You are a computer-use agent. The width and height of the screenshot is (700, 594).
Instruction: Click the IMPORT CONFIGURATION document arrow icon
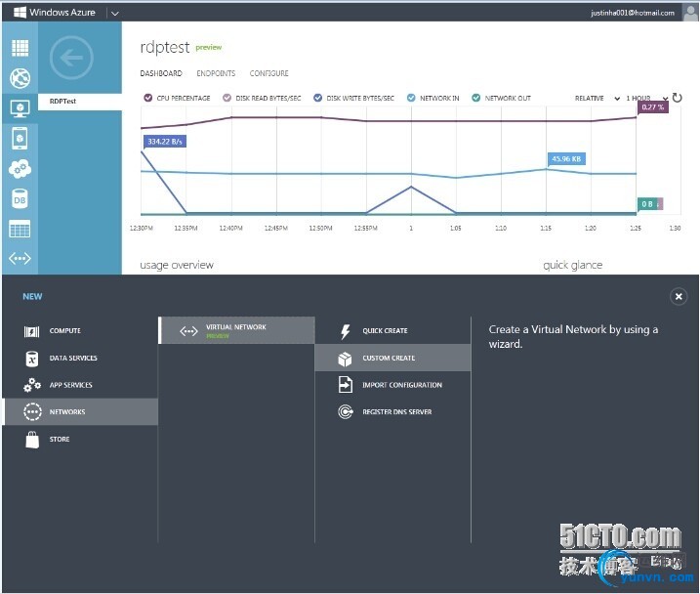tap(345, 385)
